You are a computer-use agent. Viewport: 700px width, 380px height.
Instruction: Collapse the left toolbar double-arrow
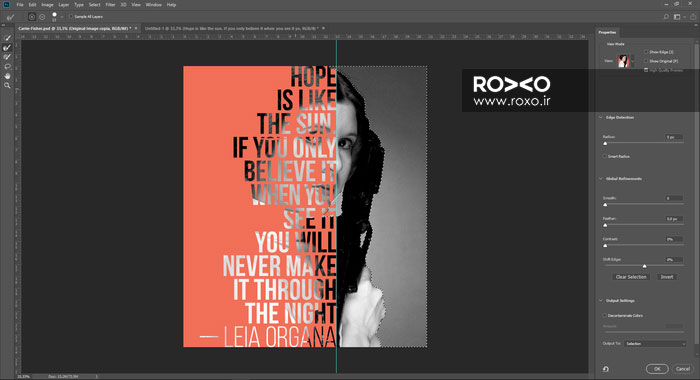pos(4,25)
